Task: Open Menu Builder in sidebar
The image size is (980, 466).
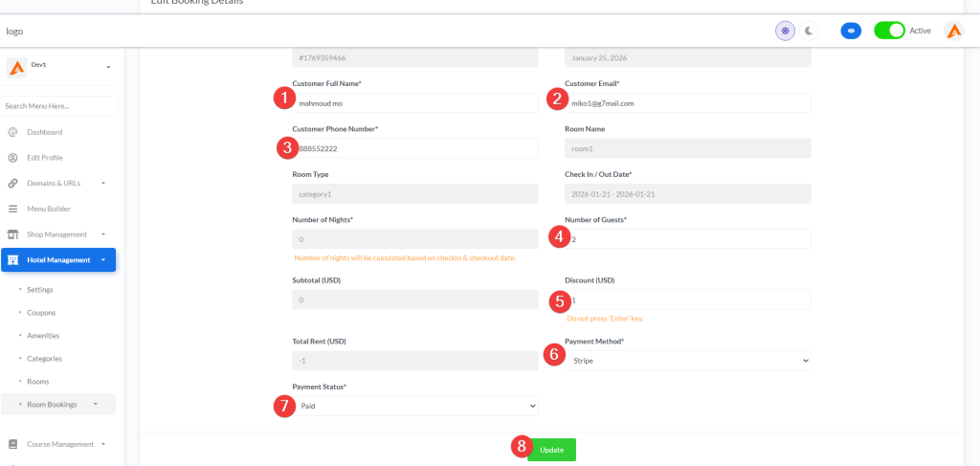Action: [48, 209]
